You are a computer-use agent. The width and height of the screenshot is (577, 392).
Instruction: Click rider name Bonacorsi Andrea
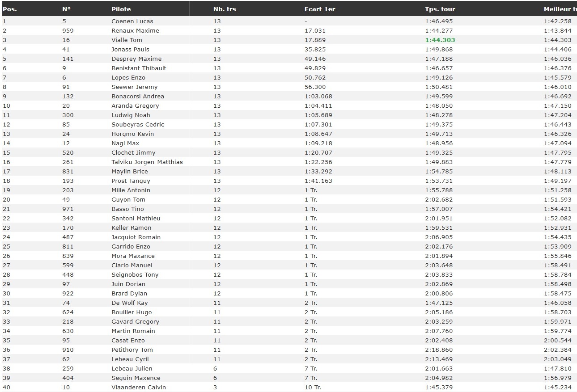tap(138, 97)
